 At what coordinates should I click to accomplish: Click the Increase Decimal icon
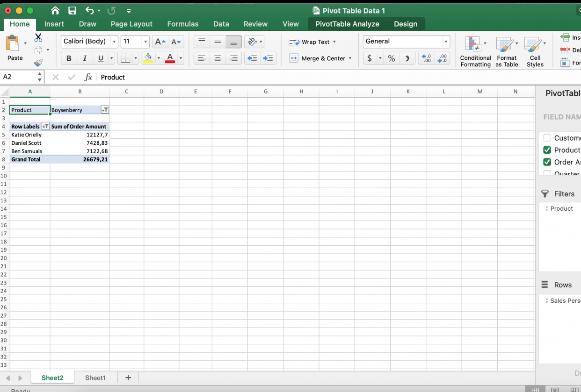pyautogui.click(x=426, y=59)
